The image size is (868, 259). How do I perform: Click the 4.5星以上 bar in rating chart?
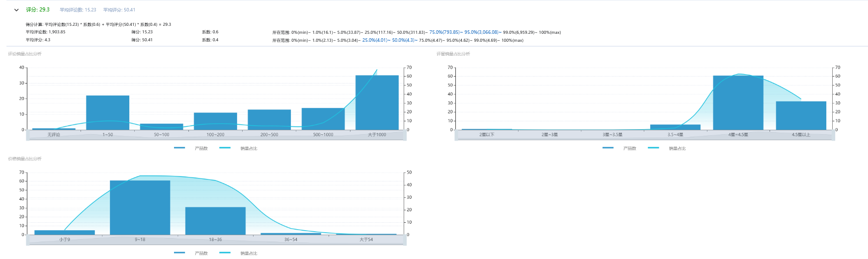point(800,115)
